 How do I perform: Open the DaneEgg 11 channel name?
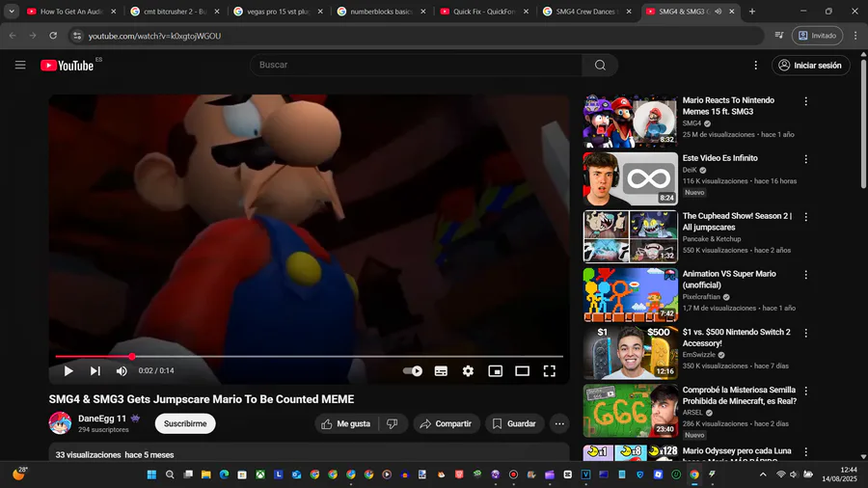coord(102,419)
